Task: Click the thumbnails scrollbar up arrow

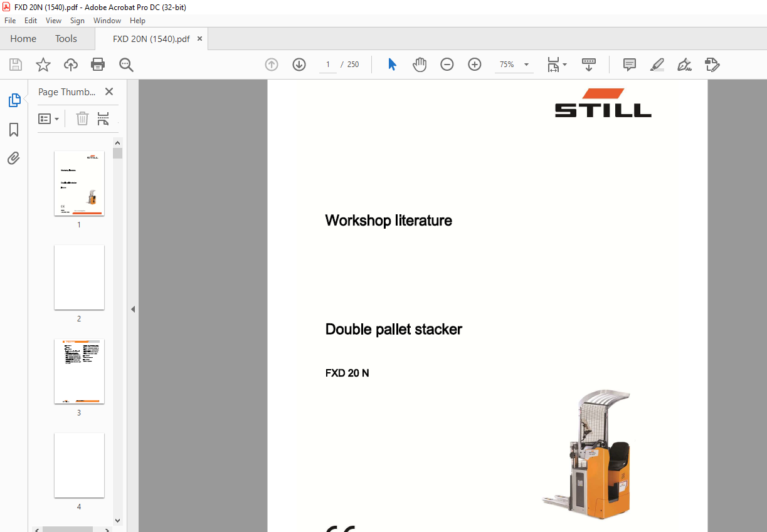Action: pyautogui.click(x=117, y=143)
